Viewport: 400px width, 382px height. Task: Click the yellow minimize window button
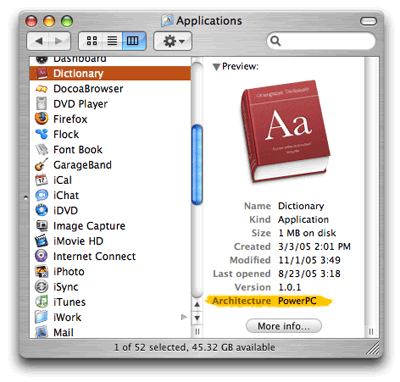49,21
